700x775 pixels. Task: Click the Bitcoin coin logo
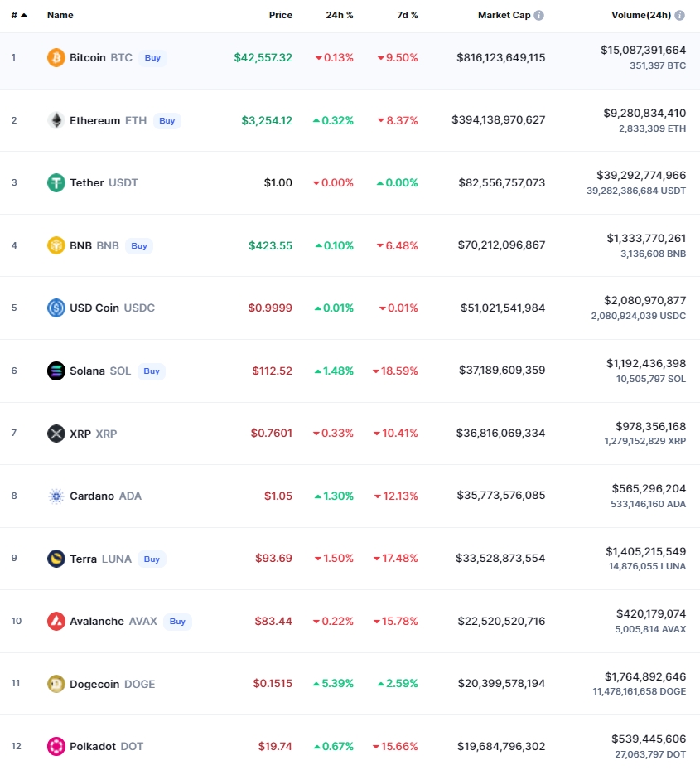coord(56,58)
